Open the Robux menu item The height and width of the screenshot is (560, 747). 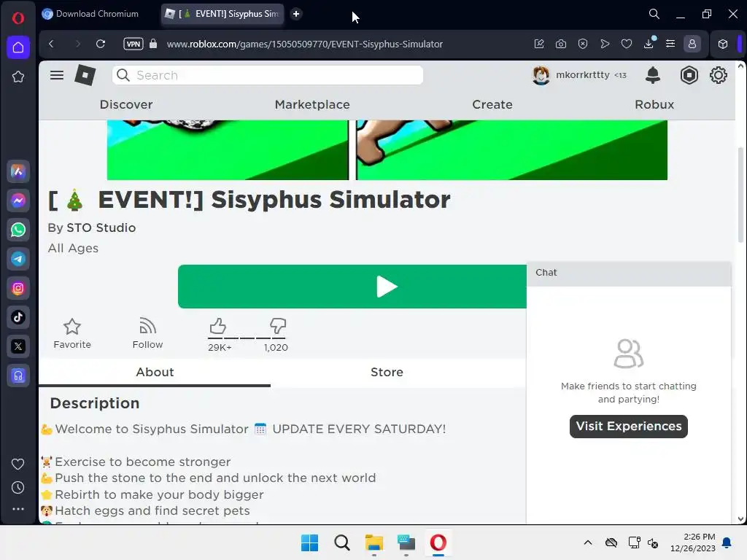(654, 104)
